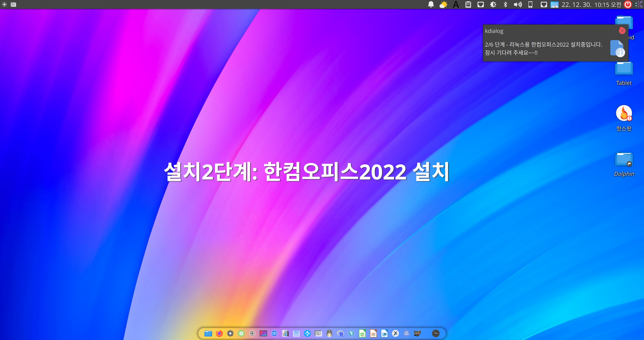Launch the R application from the dock

pos(340,334)
